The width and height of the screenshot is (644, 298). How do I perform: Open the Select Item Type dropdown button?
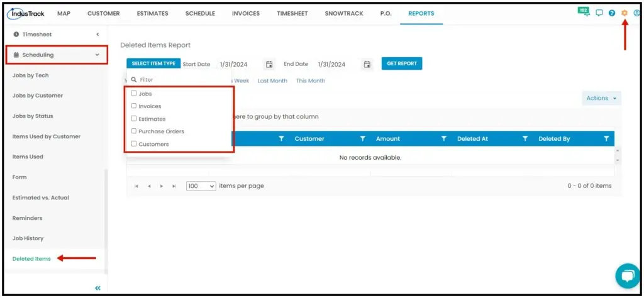(x=153, y=63)
